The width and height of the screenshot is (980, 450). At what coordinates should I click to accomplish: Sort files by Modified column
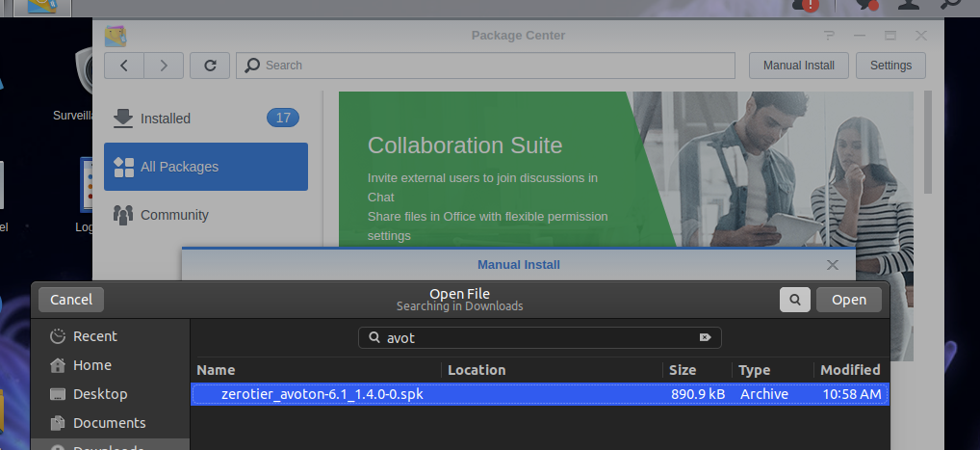851,370
